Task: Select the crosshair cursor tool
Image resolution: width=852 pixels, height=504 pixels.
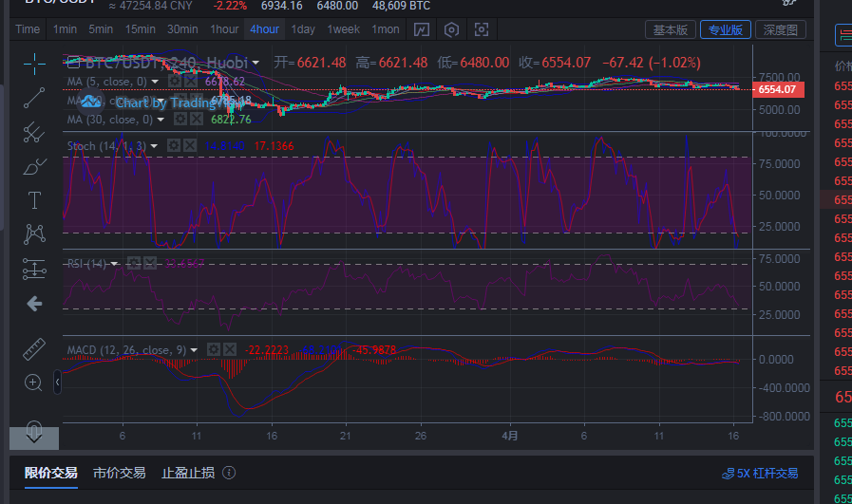Action: (34, 65)
